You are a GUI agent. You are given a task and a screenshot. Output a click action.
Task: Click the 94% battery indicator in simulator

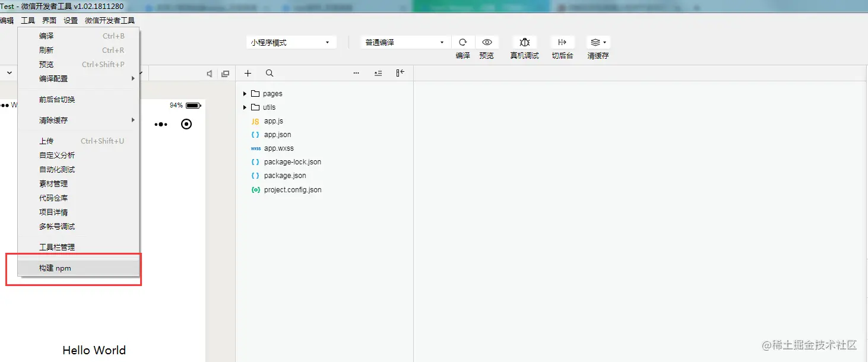pyautogui.click(x=185, y=105)
